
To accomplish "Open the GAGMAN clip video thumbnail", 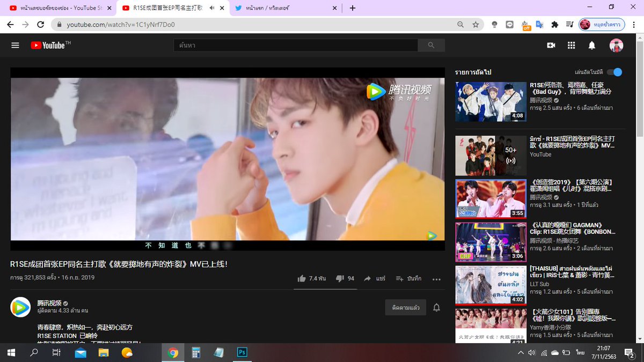I will pyautogui.click(x=491, y=242).
